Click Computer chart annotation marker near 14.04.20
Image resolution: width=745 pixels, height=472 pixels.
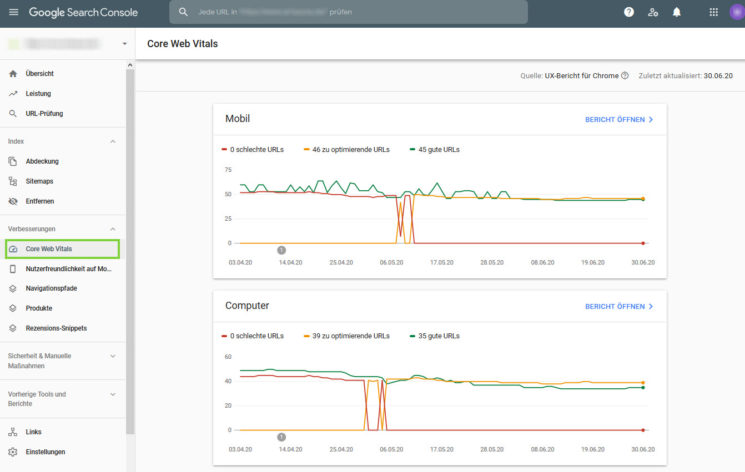click(x=281, y=437)
